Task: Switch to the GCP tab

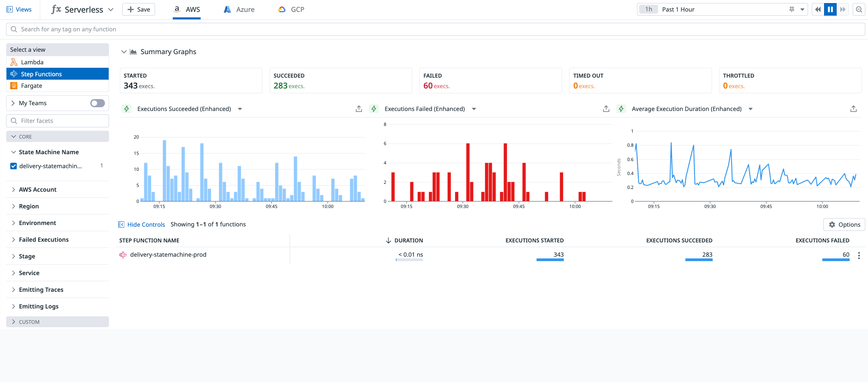Action: 291,9
